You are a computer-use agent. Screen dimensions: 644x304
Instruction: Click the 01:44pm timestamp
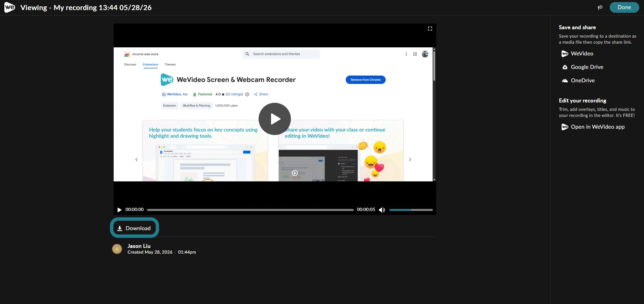[x=187, y=252]
